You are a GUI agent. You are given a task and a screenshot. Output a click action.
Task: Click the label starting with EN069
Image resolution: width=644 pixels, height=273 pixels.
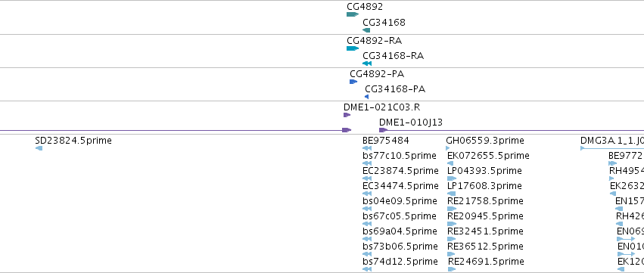pyautogui.click(x=630, y=231)
